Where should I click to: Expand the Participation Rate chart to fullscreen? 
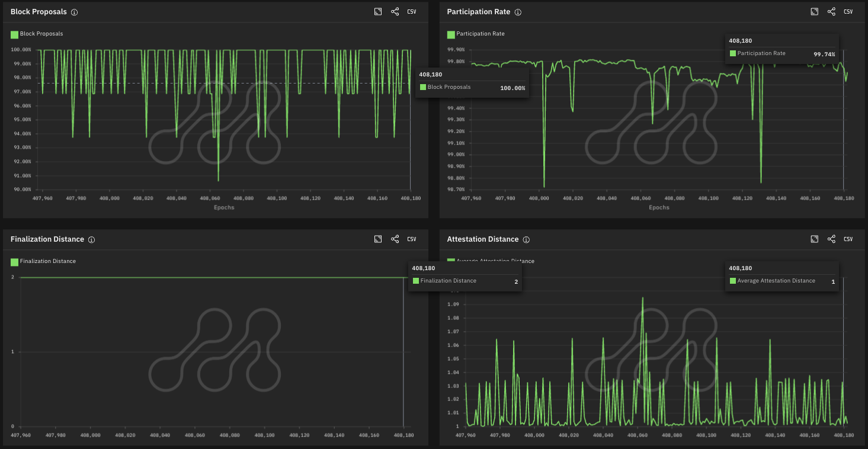pyautogui.click(x=814, y=12)
